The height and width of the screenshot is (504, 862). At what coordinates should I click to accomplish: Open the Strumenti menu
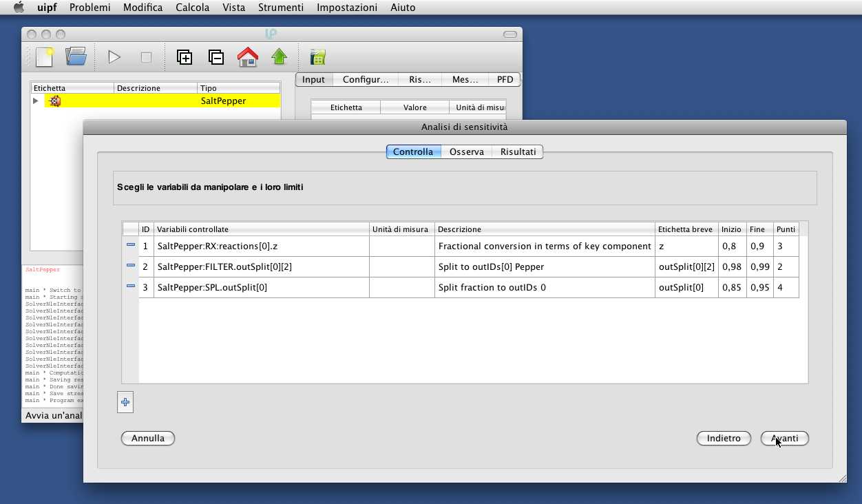pyautogui.click(x=280, y=8)
